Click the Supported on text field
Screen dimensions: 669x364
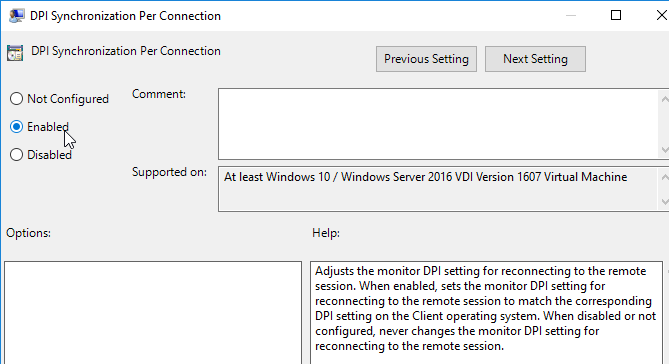[438, 189]
